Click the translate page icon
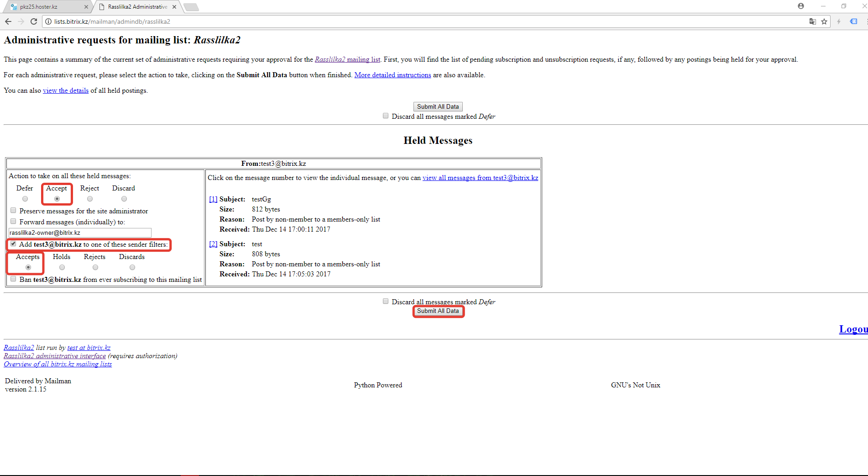The width and height of the screenshot is (868, 476). (812, 21)
